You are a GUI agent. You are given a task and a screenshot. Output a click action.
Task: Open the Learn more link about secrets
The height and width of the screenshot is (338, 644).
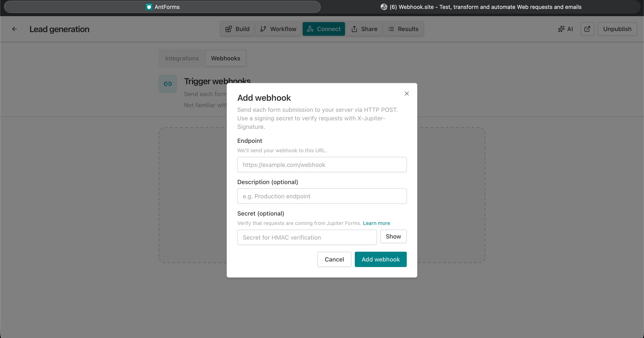tap(376, 223)
